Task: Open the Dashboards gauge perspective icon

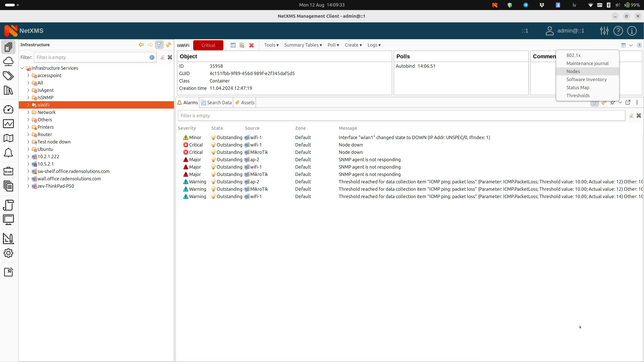Action: coord(9,109)
